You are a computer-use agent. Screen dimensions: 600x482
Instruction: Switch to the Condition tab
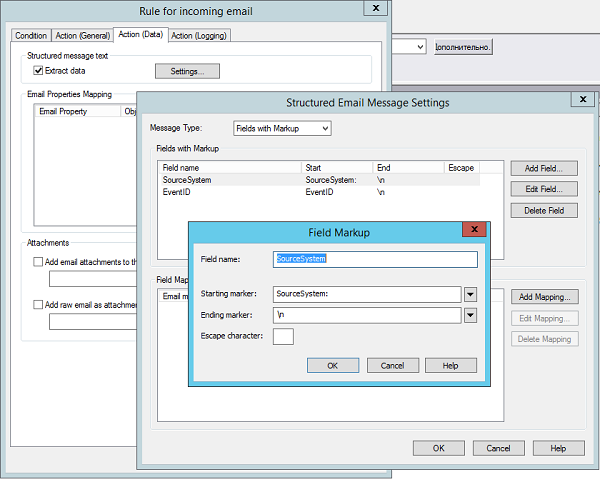pyautogui.click(x=31, y=36)
